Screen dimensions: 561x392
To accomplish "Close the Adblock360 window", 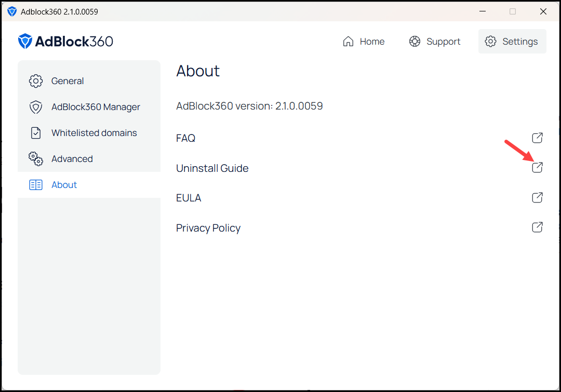I will (x=543, y=11).
